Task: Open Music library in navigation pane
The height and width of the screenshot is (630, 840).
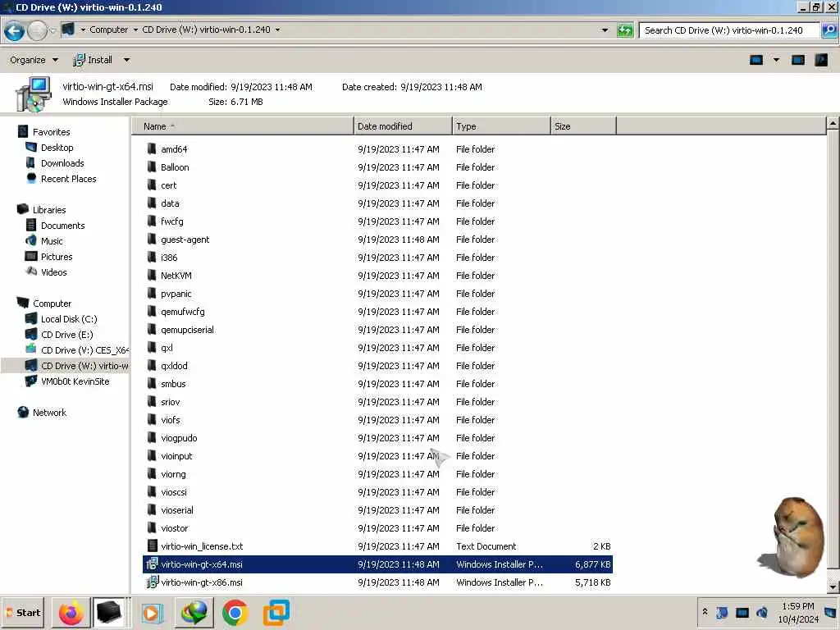Action: 52,241
